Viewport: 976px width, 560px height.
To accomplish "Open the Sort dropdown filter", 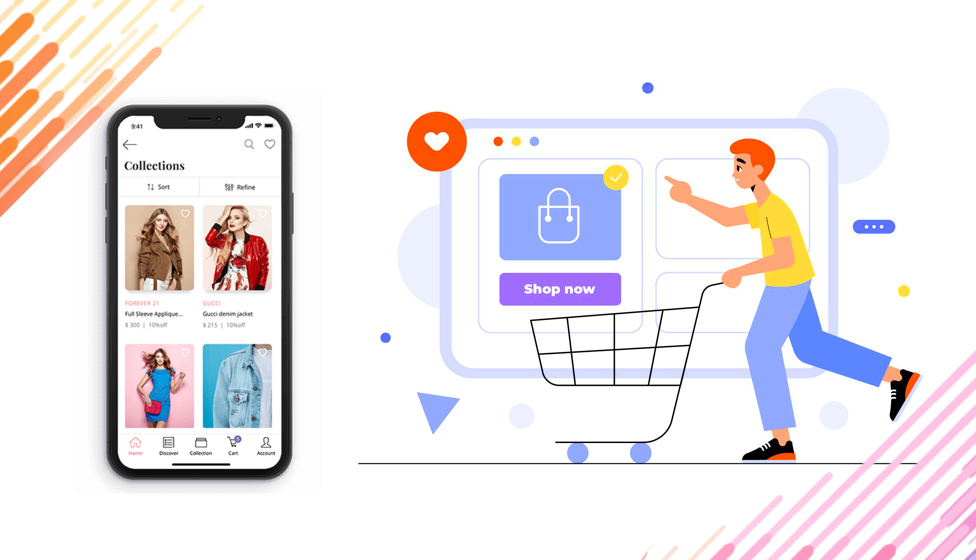I will [158, 187].
